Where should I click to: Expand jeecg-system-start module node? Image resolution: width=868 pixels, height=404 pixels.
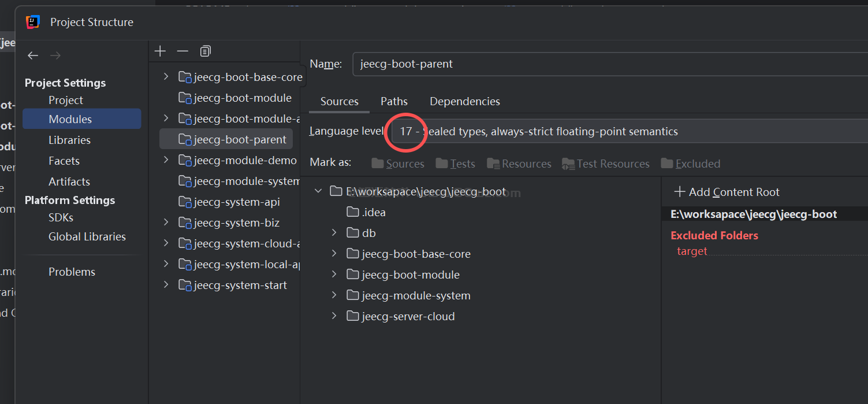pyautogui.click(x=166, y=284)
